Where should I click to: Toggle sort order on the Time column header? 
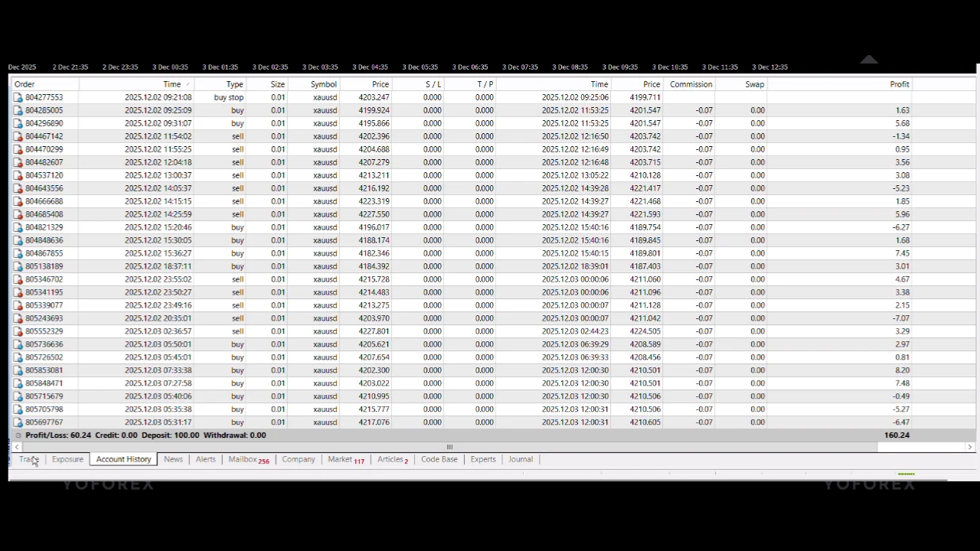(x=171, y=84)
